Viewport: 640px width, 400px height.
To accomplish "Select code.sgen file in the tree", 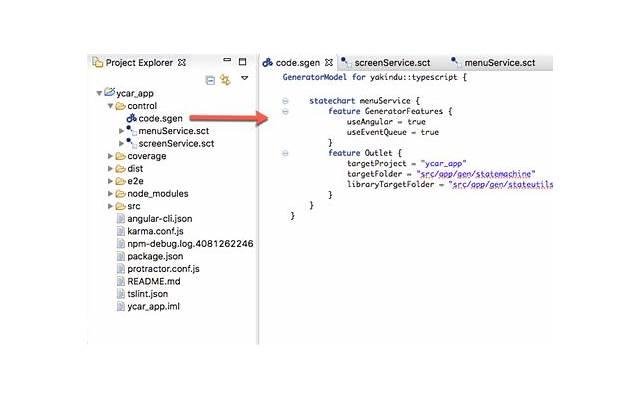I will pyautogui.click(x=157, y=118).
